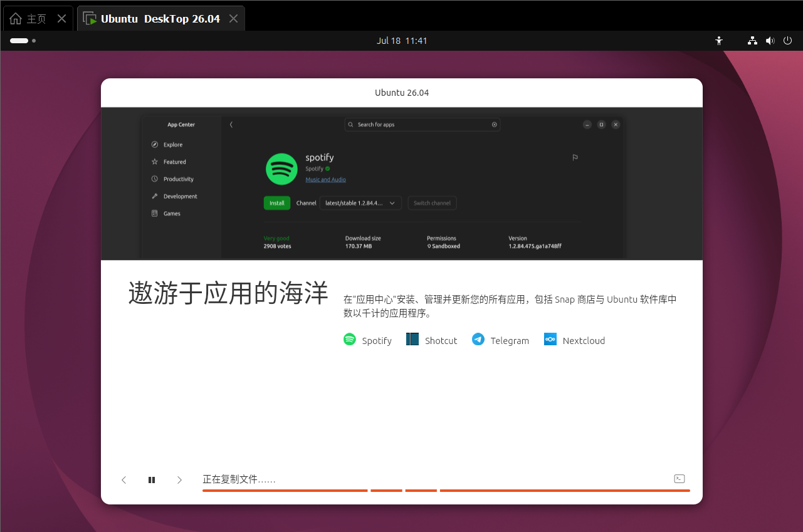Click the Ubuntu 26.04 installer title
The width and height of the screenshot is (803, 532).
coord(402,93)
